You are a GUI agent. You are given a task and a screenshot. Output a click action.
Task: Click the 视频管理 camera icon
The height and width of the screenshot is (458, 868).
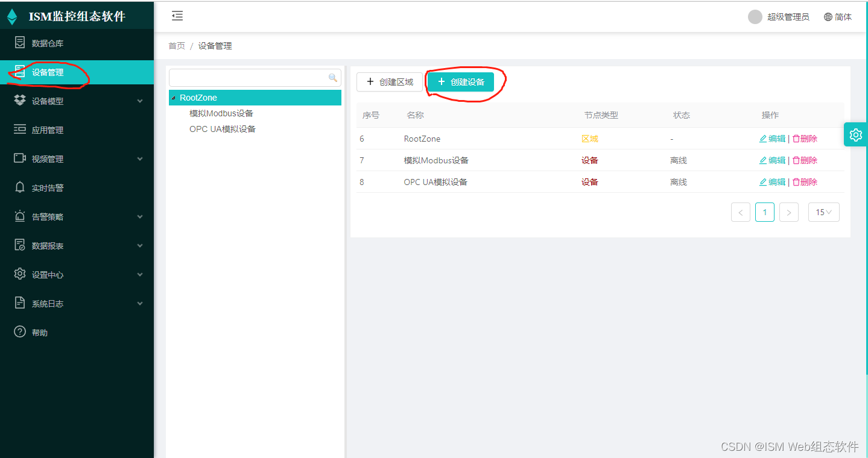click(20, 158)
